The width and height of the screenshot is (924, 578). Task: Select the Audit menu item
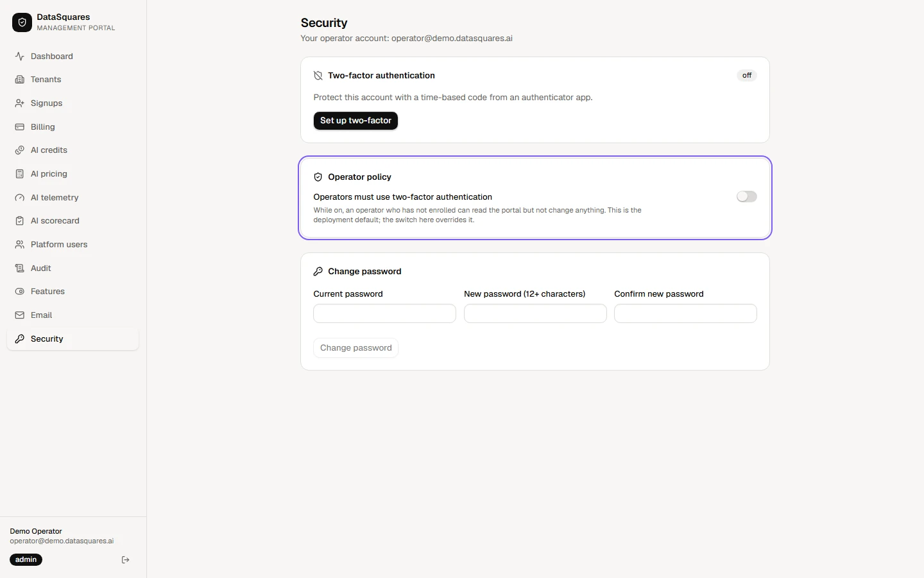tap(73, 268)
